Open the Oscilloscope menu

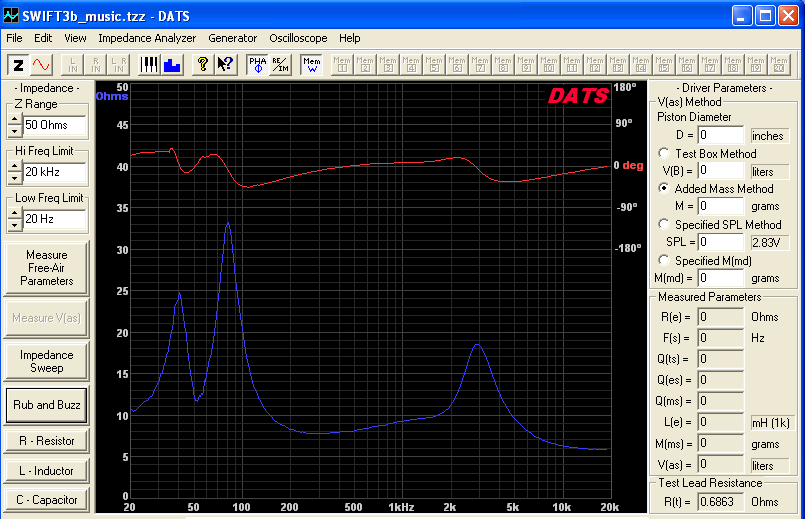coord(298,38)
